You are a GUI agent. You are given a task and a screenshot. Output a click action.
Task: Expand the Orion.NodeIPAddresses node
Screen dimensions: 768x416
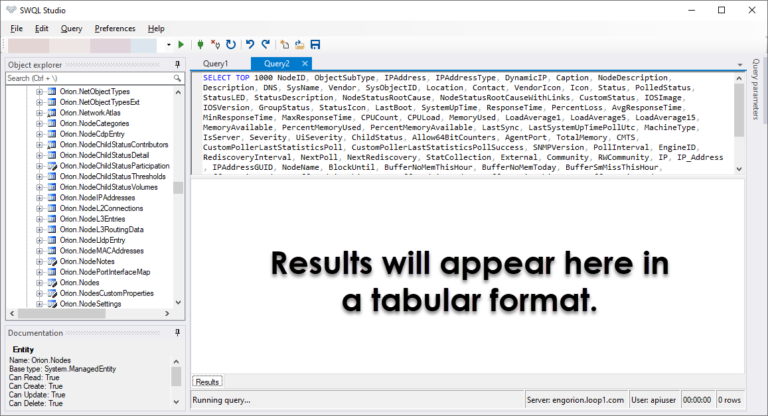[x=39, y=198]
